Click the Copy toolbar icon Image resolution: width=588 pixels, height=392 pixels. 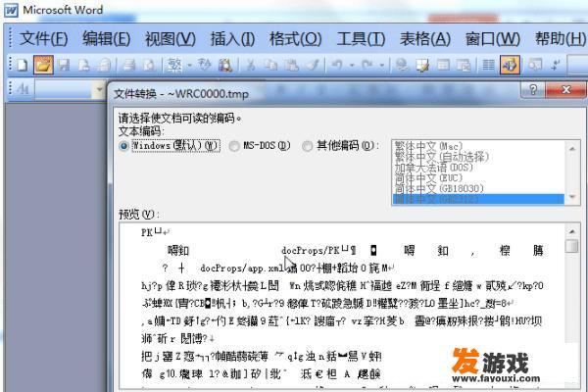coord(270,66)
